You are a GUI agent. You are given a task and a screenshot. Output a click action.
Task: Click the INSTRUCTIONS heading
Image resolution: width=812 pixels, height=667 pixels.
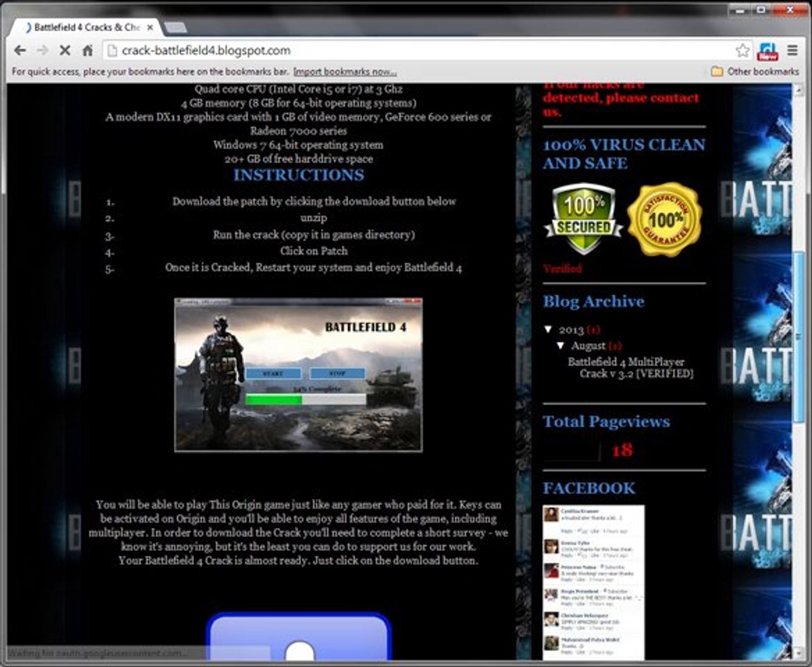click(298, 175)
